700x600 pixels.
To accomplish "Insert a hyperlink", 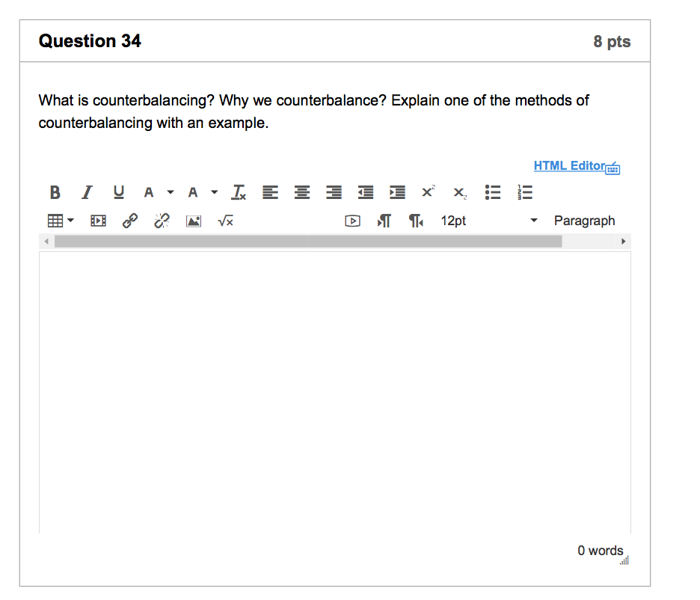I will click(x=130, y=221).
